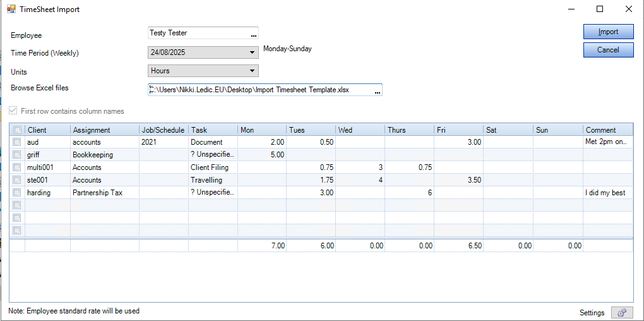Select the client cell 'aud'
The width and height of the screenshot is (644, 321).
(47, 142)
